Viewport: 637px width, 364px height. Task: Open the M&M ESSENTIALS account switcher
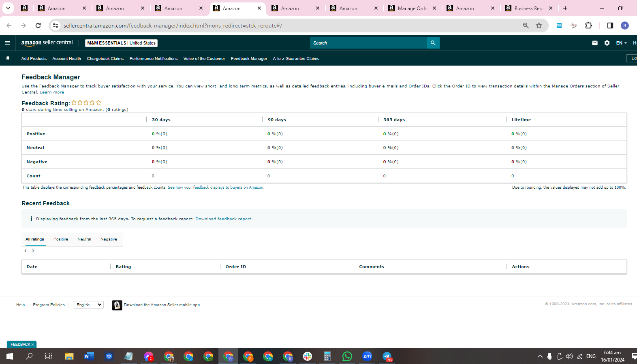coord(121,43)
